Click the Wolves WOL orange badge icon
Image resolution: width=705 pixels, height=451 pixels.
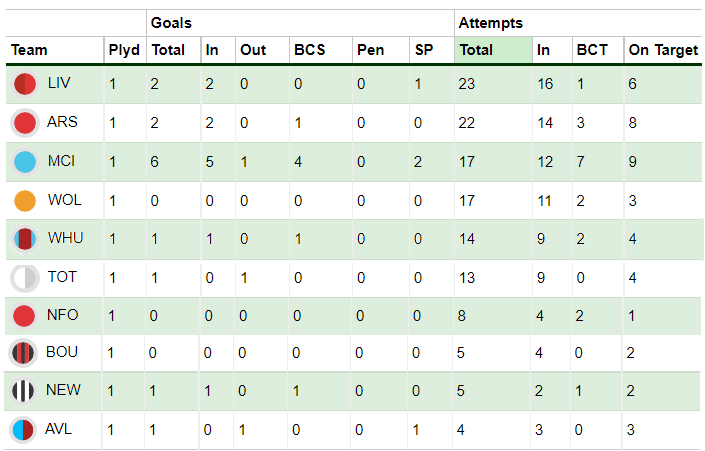pos(25,201)
